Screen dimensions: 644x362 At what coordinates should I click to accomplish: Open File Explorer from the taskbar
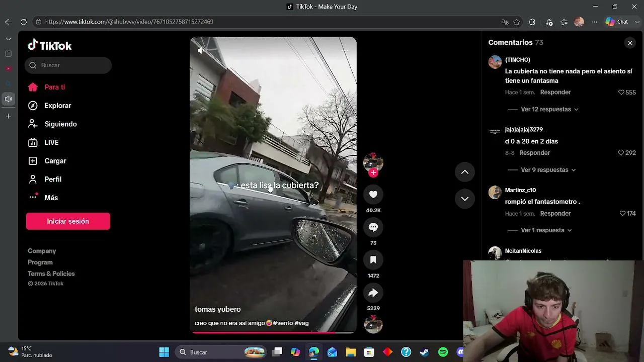point(351,352)
